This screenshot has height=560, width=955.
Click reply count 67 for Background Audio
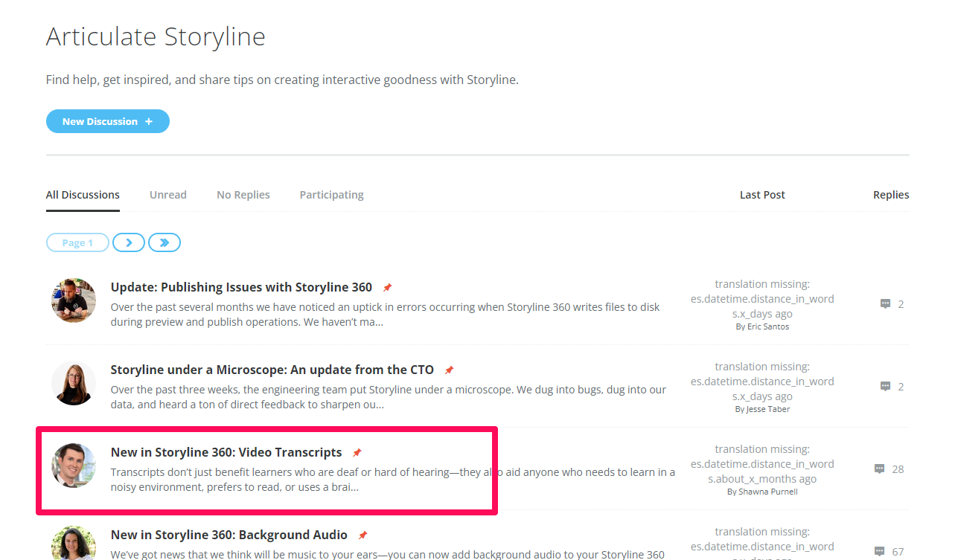[x=898, y=551]
